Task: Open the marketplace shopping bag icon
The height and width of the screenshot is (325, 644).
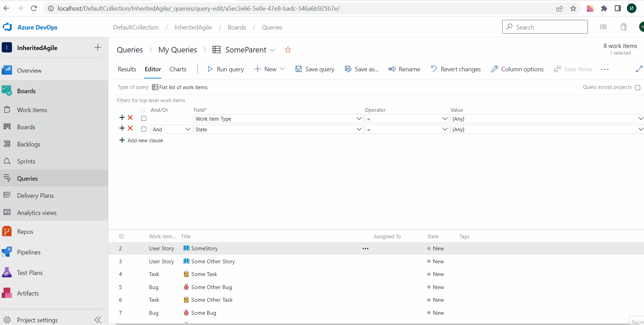Action: [x=623, y=27]
